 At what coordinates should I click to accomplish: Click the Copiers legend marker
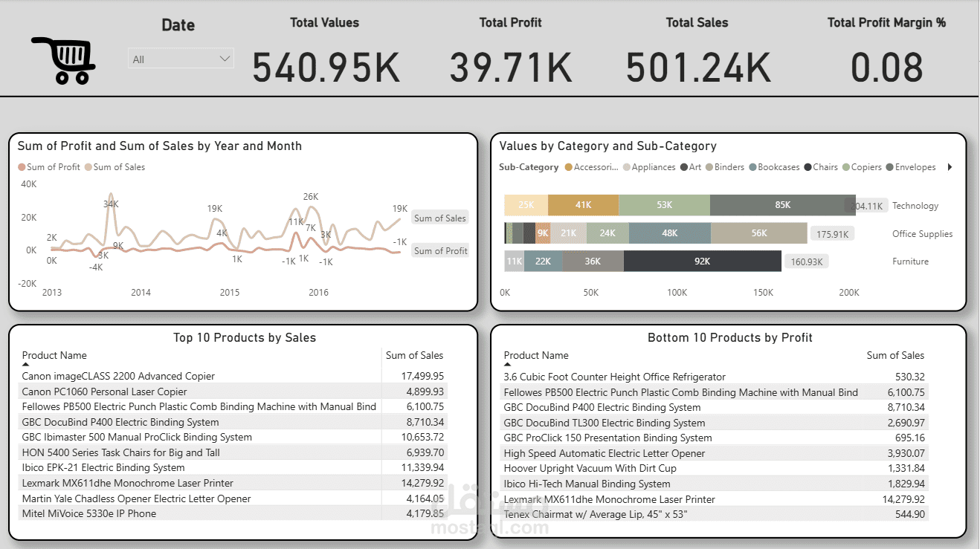click(846, 167)
